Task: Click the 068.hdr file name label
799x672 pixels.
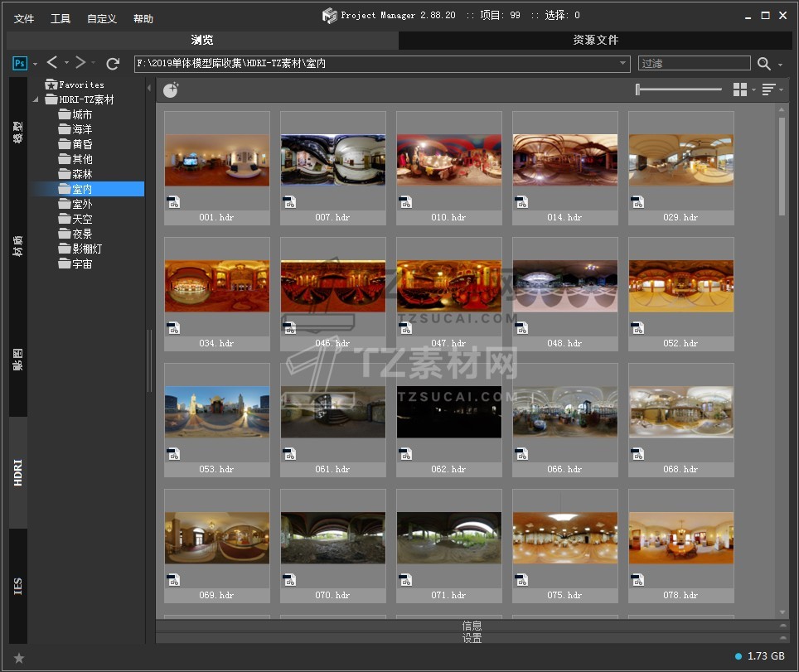Action: pyautogui.click(x=680, y=469)
